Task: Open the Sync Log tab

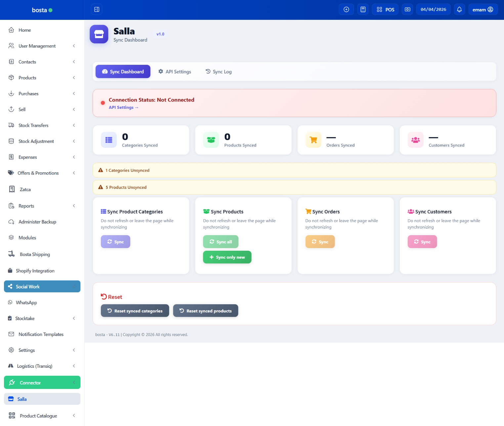Action: [219, 72]
